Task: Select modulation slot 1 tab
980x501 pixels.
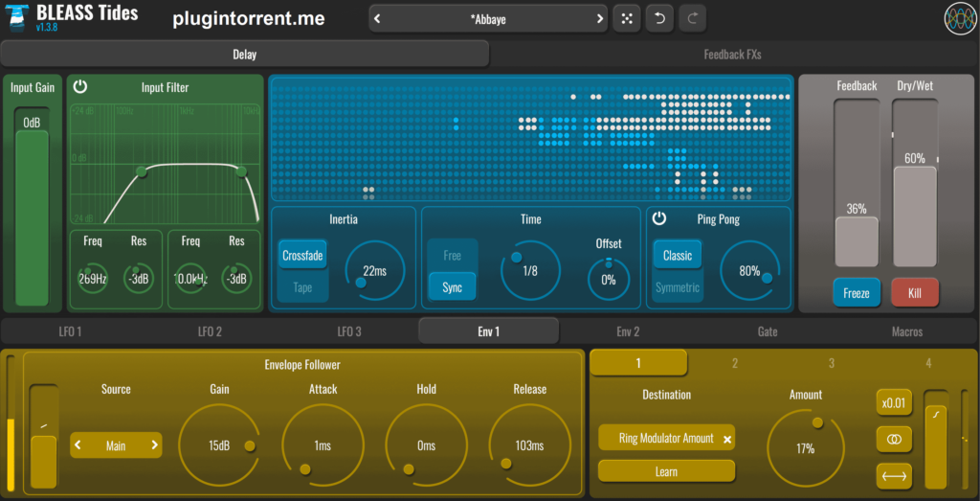Action: [638, 363]
